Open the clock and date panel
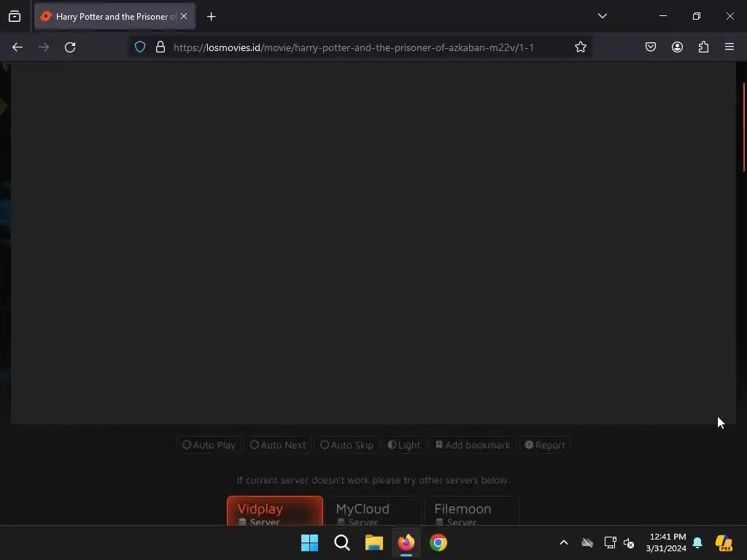 665,542
